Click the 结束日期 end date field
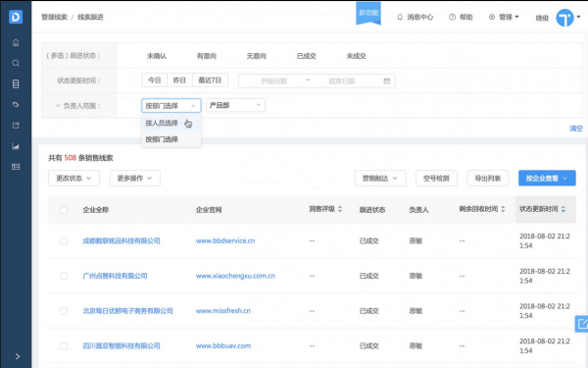Image resolution: width=588 pixels, height=368 pixels. pyautogui.click(x=342, y=80)
